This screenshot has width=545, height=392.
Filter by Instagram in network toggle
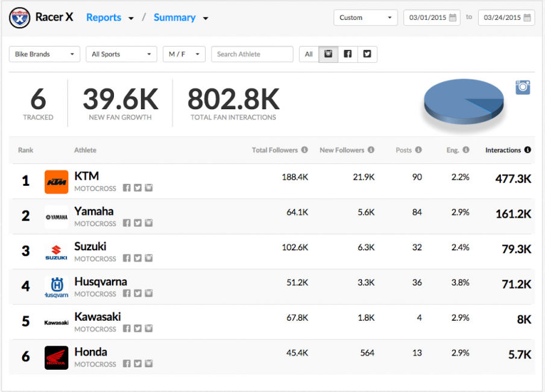[329, 54]
